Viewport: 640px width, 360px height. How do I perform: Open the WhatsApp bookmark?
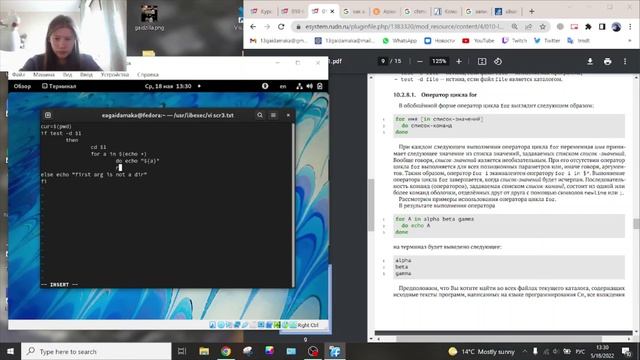click(x=400, y=40)
